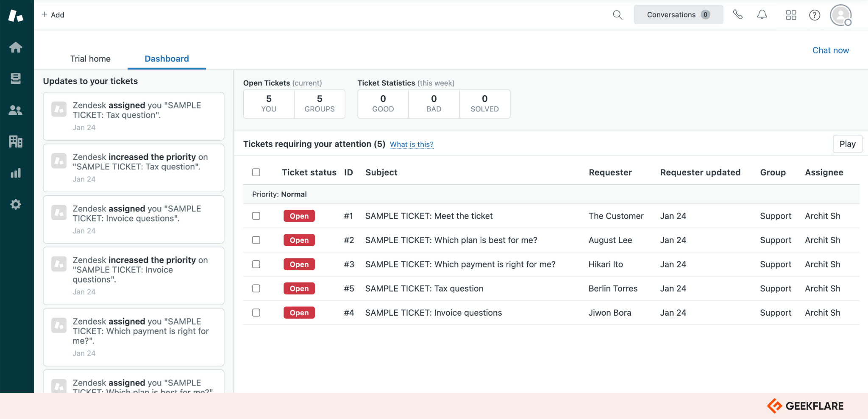
Task: Open 'SAMPLE TICKET: Which plan is best for me?'
Action: tap(451, 240)
